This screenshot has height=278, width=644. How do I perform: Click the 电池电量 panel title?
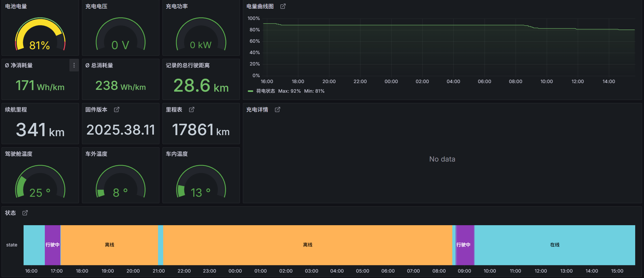click(16, 6)
